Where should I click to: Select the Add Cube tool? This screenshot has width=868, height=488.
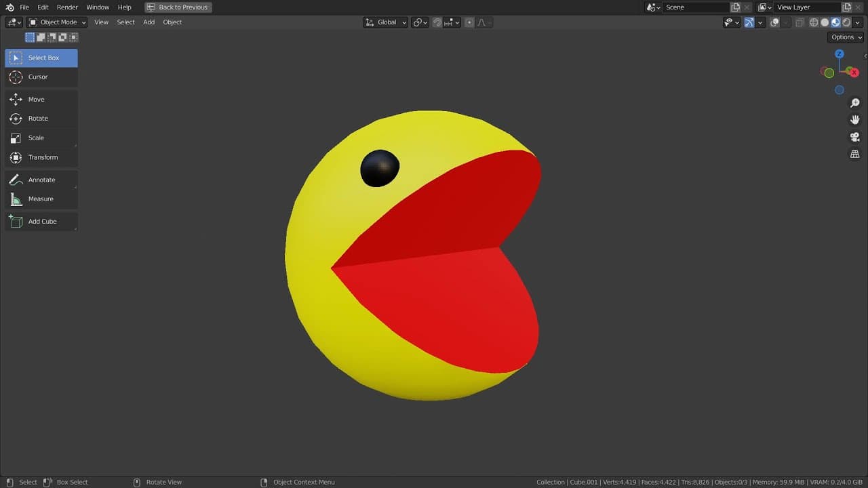[x=41, y=222]
